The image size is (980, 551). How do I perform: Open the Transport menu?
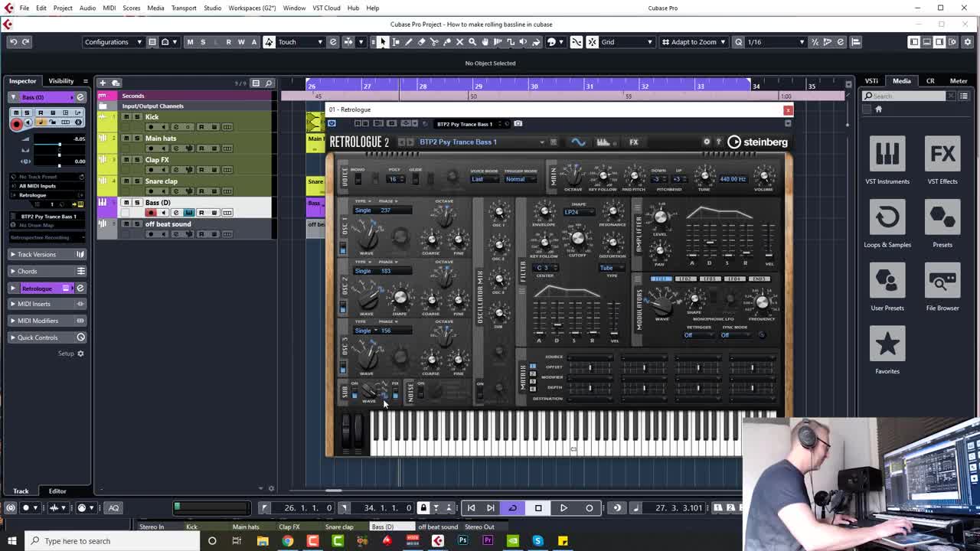[184, 8]
